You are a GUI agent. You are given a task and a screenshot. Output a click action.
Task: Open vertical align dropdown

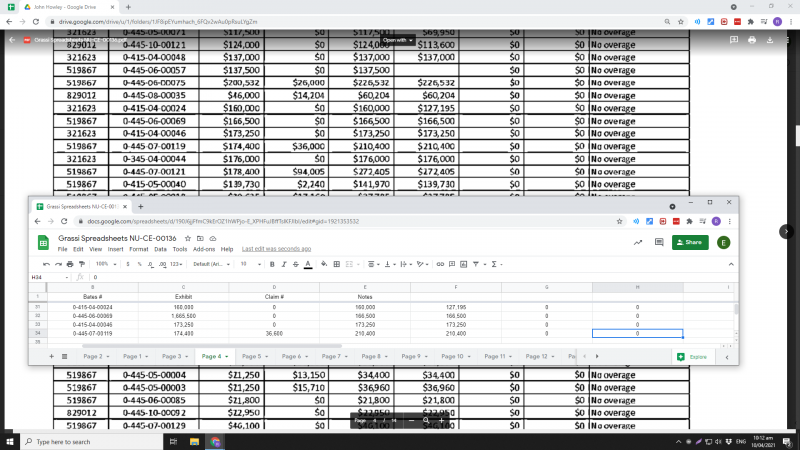(389, 264)
